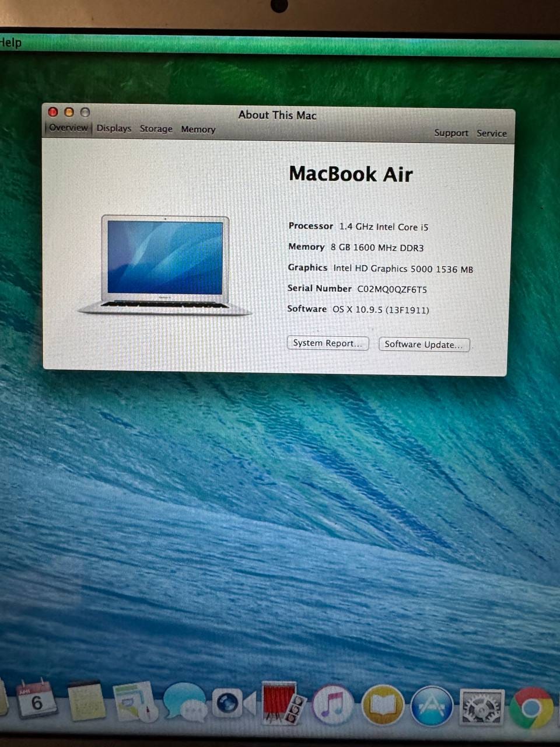560x747 pixels.
Task: Click the memory value 8 GB 1600 MHz DDR3
Action: tap(377, 247)
